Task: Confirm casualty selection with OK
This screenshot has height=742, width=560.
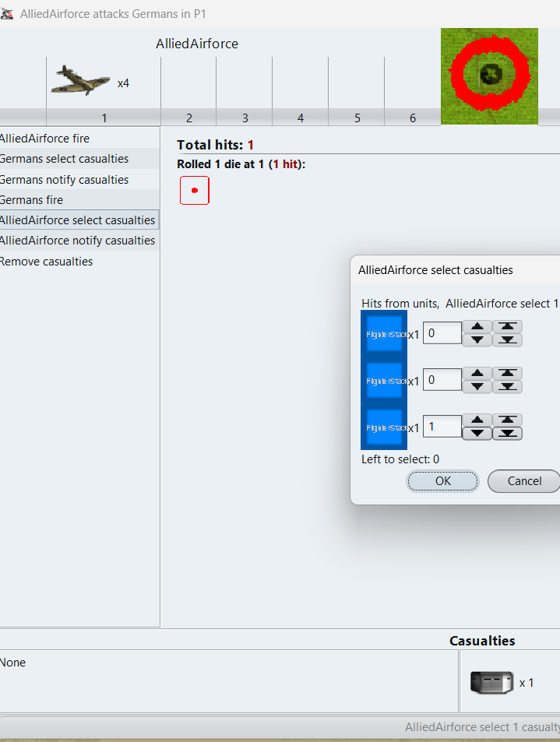Action: point(442,481)
